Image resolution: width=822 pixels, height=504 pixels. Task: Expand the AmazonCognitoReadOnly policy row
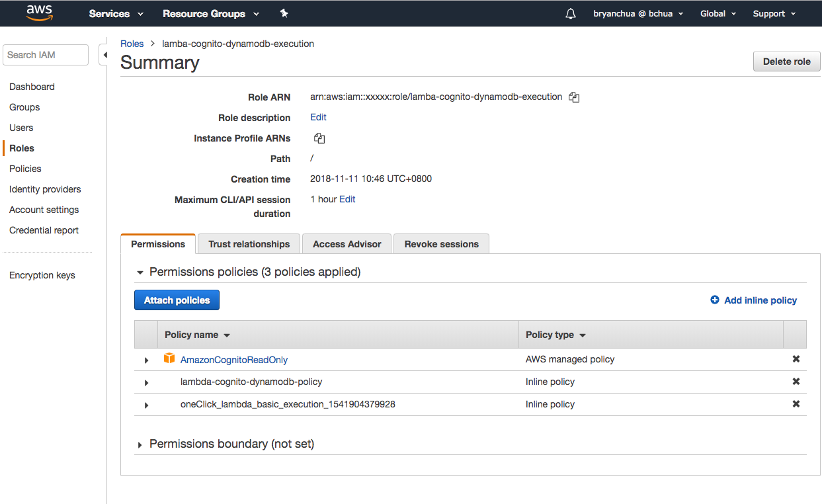pyautogui.click(x=146, y=360)
